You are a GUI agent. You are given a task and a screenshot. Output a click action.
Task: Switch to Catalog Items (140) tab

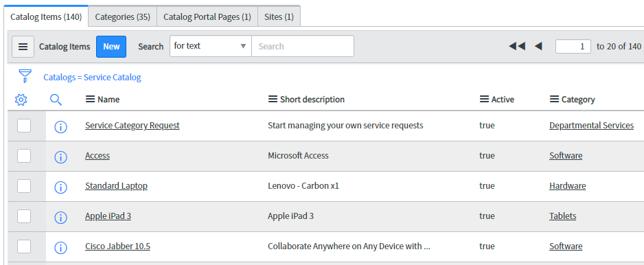pyautogui.click(x=46, y=17)
